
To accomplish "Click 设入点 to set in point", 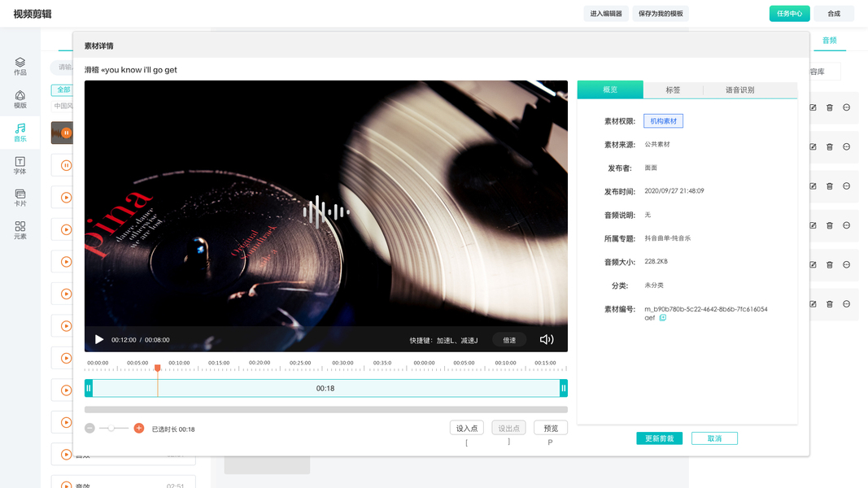I will point(467,429).
